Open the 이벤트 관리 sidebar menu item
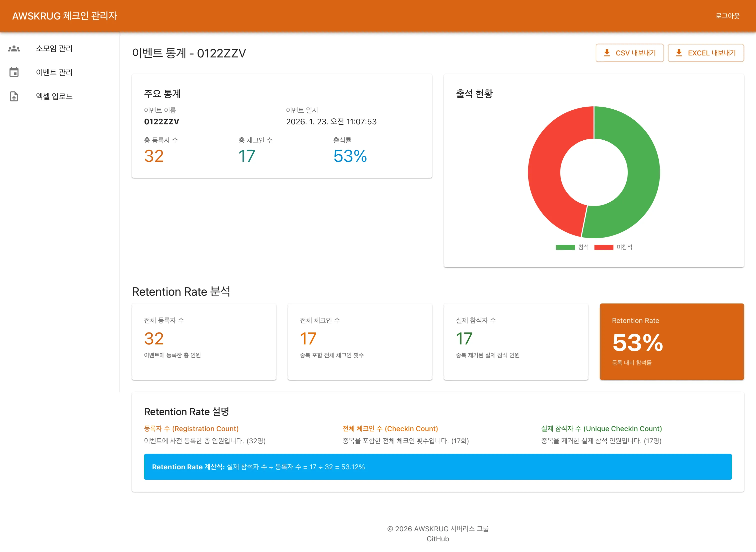The width and height of the screenshot is (756, 552). [x=54, y=72]
